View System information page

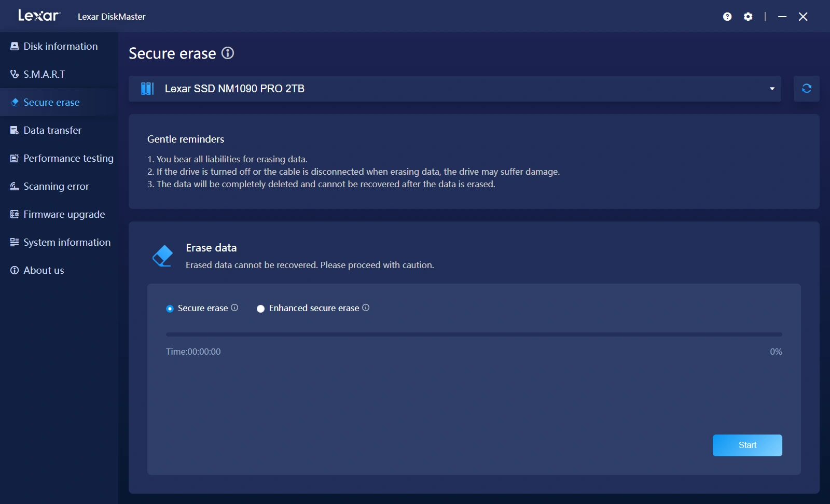click(x=59, y=242)
